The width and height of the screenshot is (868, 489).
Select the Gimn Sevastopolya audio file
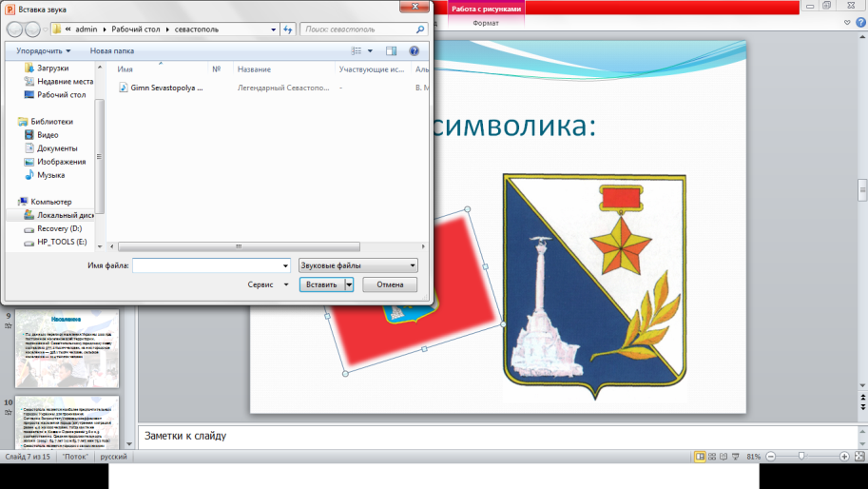coord(161,88)
